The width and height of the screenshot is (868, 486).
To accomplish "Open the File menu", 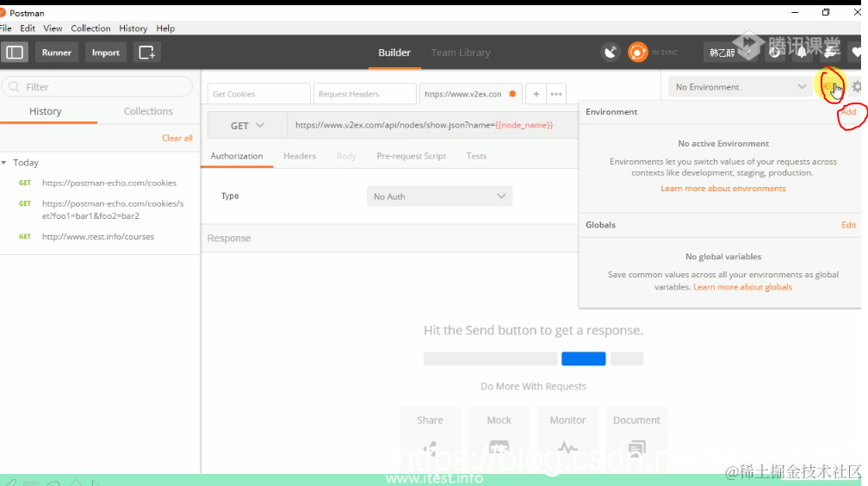I will (x=5, y=28).
